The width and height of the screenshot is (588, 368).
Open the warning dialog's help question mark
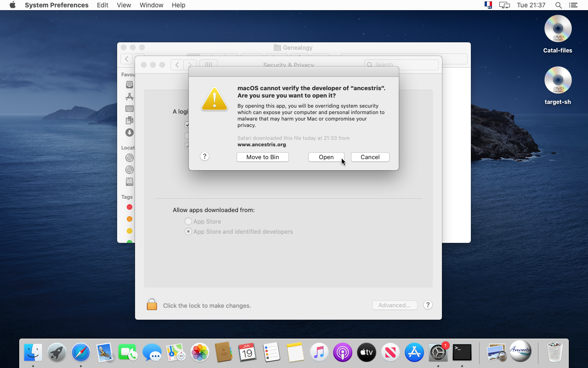tap(205, 156)
